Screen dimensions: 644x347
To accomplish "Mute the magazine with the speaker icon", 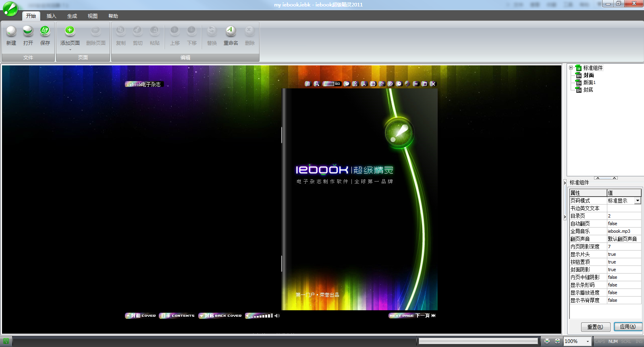I will coord(277,316).
